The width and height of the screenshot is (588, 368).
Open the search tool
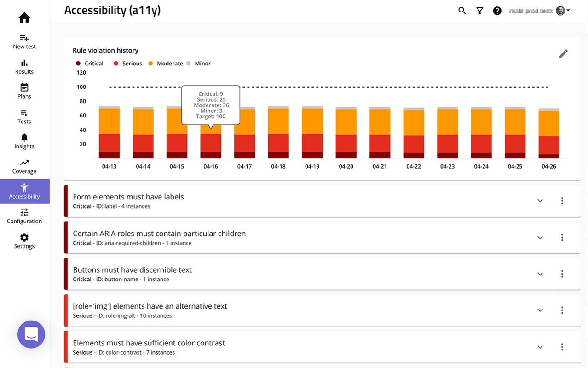click(x=462, y=10)
